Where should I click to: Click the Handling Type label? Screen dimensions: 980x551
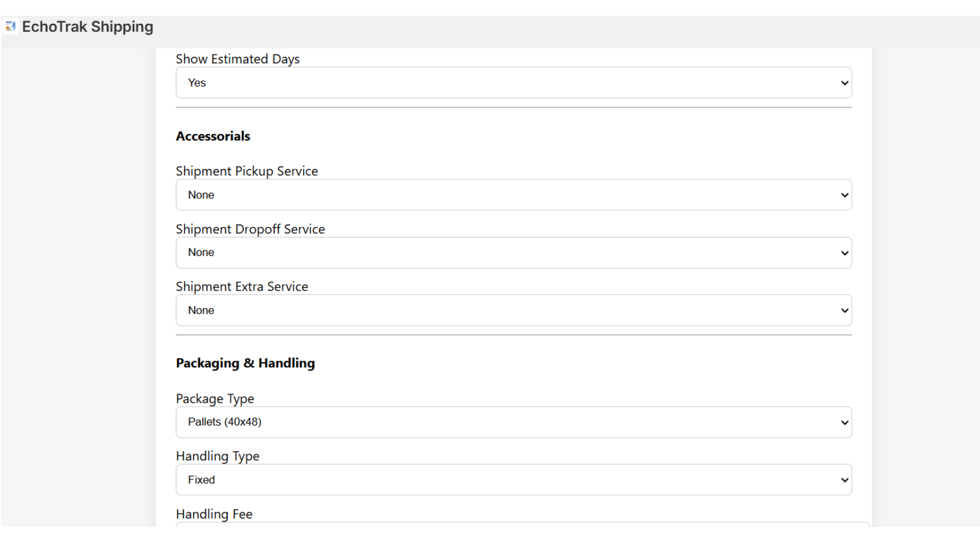click(217, 455)
